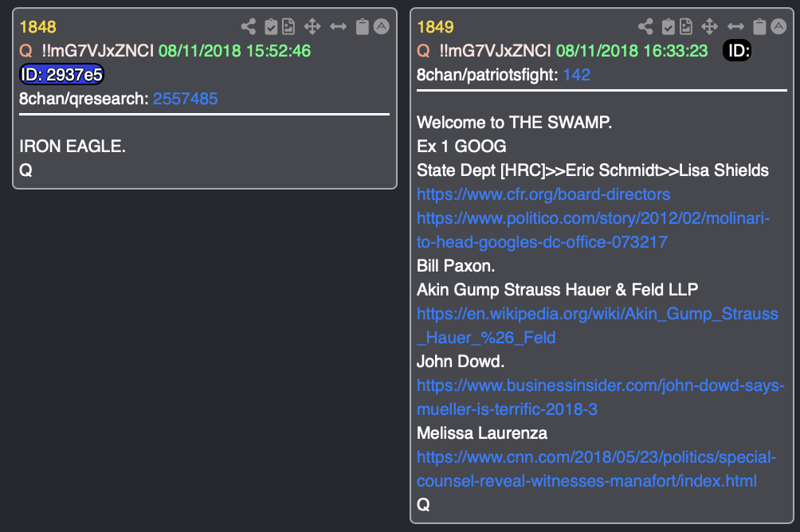The image size is (800, 532).
Task: Click the text 'Ex 1 GOOG'
Action: click(x=461, y=147)
